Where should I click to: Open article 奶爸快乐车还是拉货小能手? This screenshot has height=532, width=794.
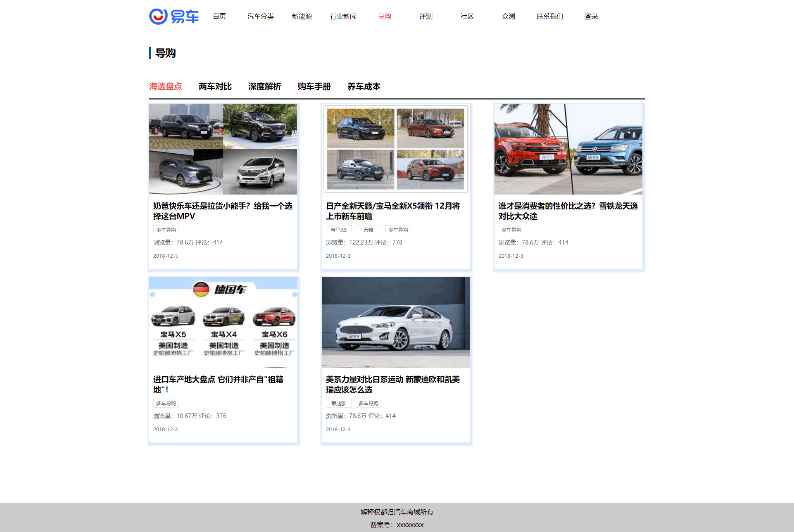pyautogui.click(x=223, y=211)
